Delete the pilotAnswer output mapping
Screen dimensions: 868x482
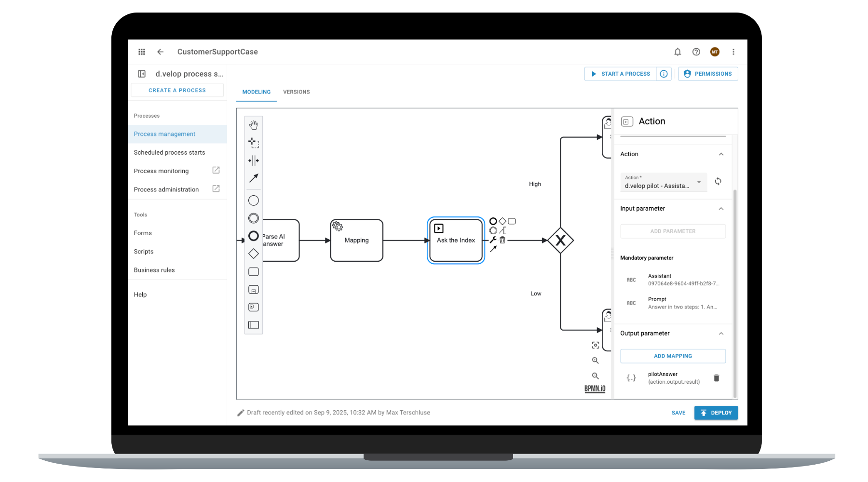(x=716, y=378)
